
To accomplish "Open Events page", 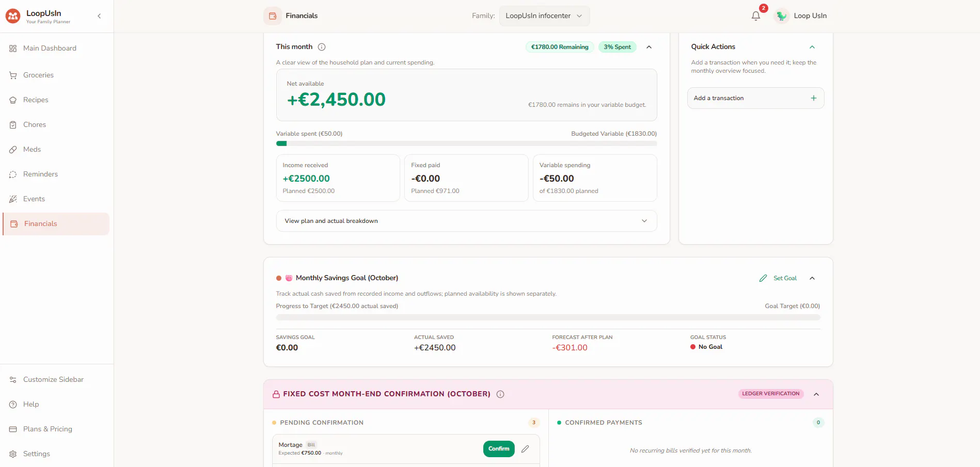I will (x=56, y=199).
